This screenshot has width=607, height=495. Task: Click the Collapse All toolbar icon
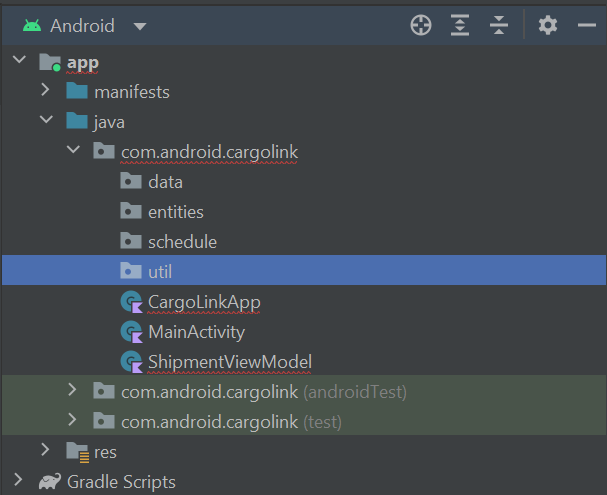[x=499, y=26]
